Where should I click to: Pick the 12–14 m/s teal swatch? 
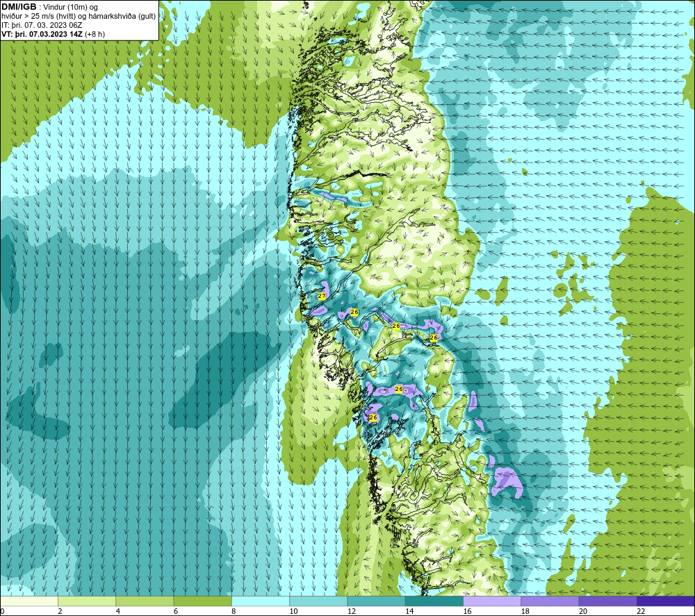coord(376,601)
